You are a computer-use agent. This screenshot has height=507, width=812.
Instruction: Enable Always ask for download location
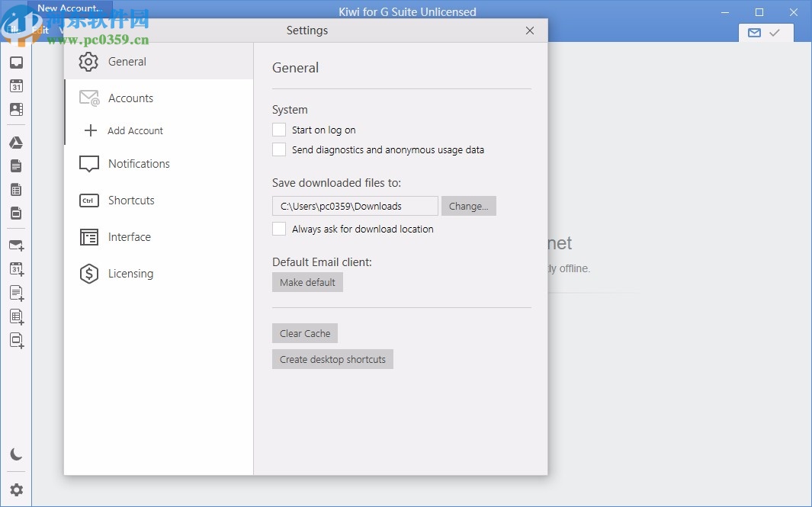click(x=279, y=229)
